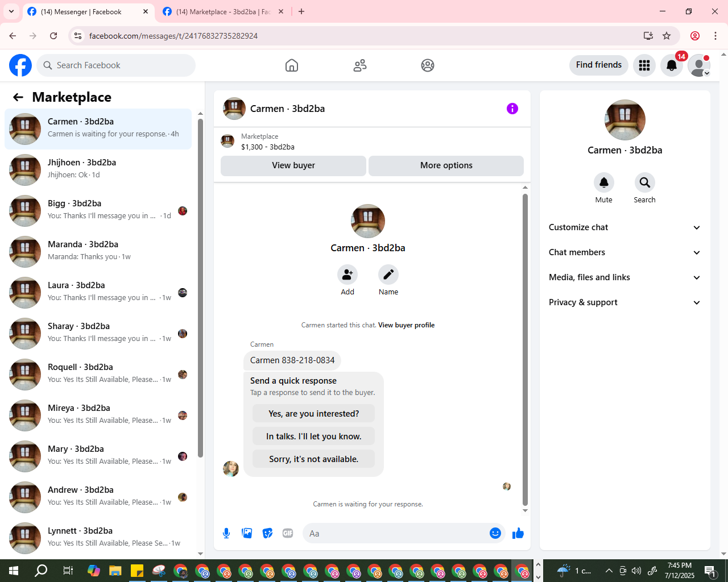The height and width of the screenshot is (582, 728).
Task: Select the Messenger | Facebook browser tab
Action: [87, 11]
